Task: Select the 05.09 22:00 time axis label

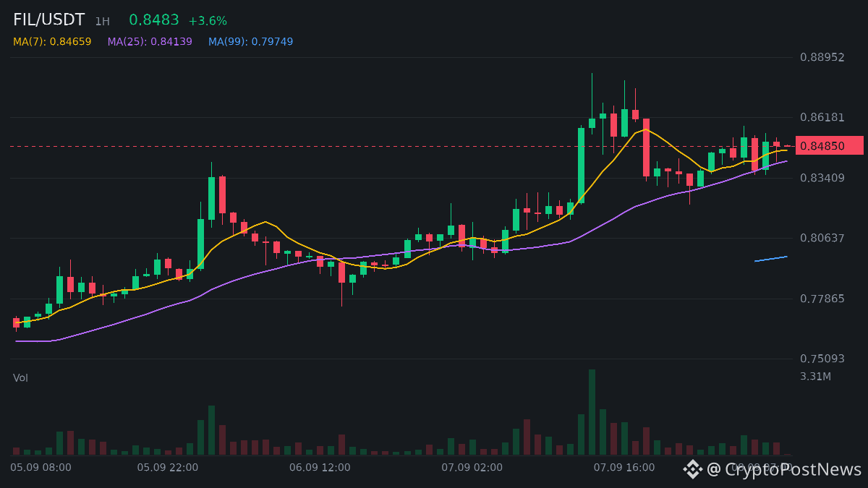Action: point(168,468)
